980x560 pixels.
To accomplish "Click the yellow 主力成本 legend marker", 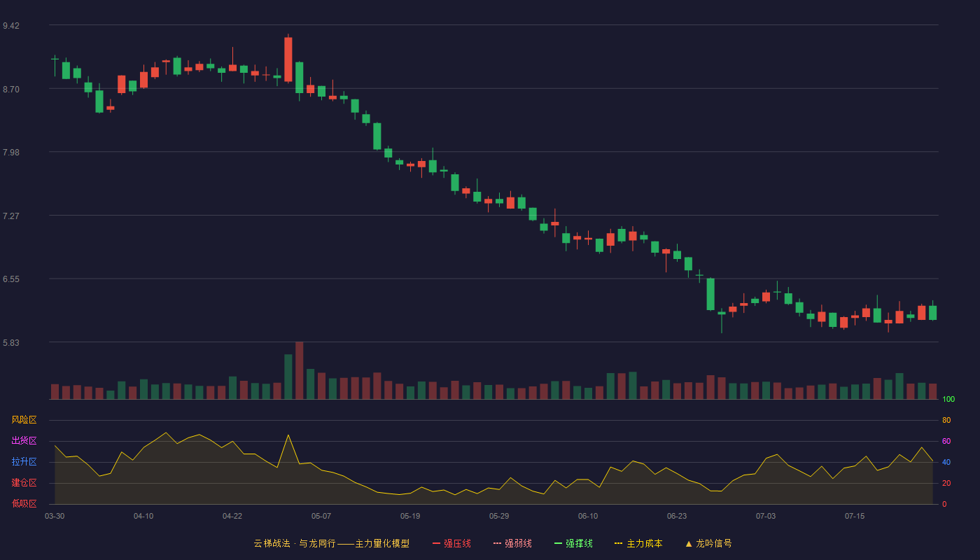I will pos(619,543).
